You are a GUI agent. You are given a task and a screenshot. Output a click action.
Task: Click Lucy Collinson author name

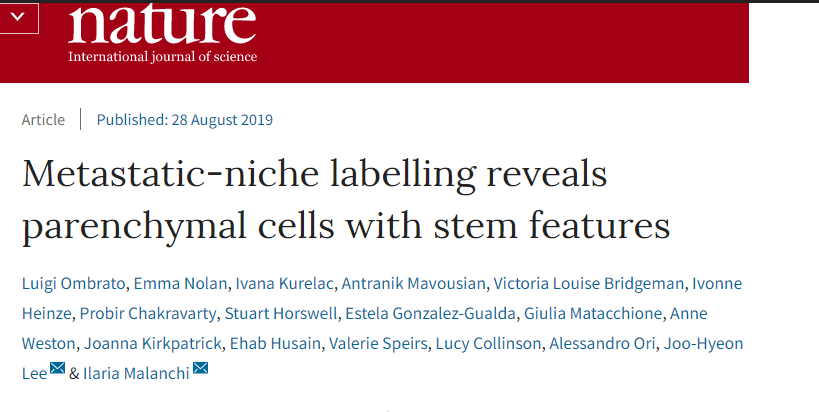pyautogui.click(x=488, y=344)
